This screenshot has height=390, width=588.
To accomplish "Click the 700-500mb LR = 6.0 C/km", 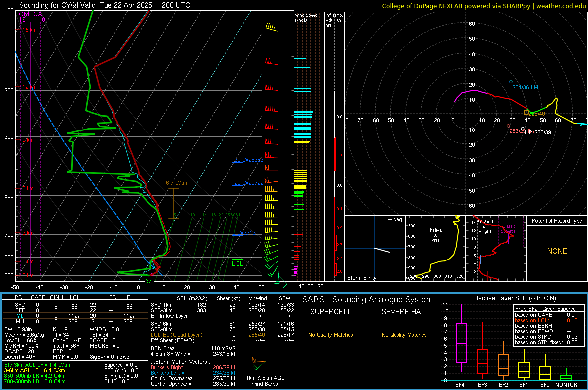I will pyautogui.click(x=35, y=381).
